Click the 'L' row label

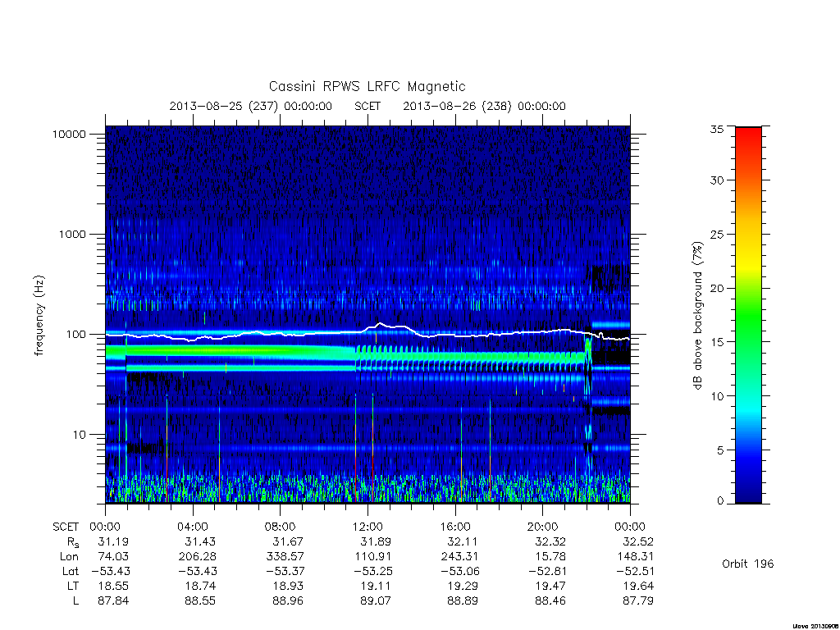pos(76,601)
